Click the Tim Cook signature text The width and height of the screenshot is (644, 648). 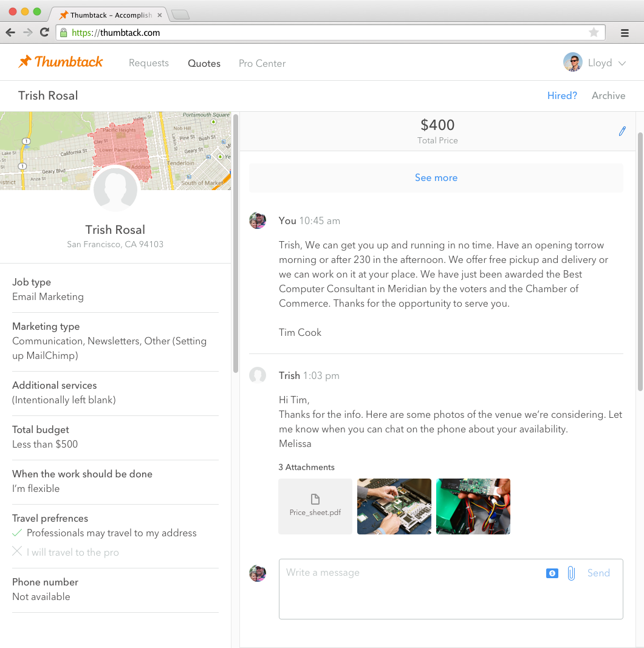[300, 332]
